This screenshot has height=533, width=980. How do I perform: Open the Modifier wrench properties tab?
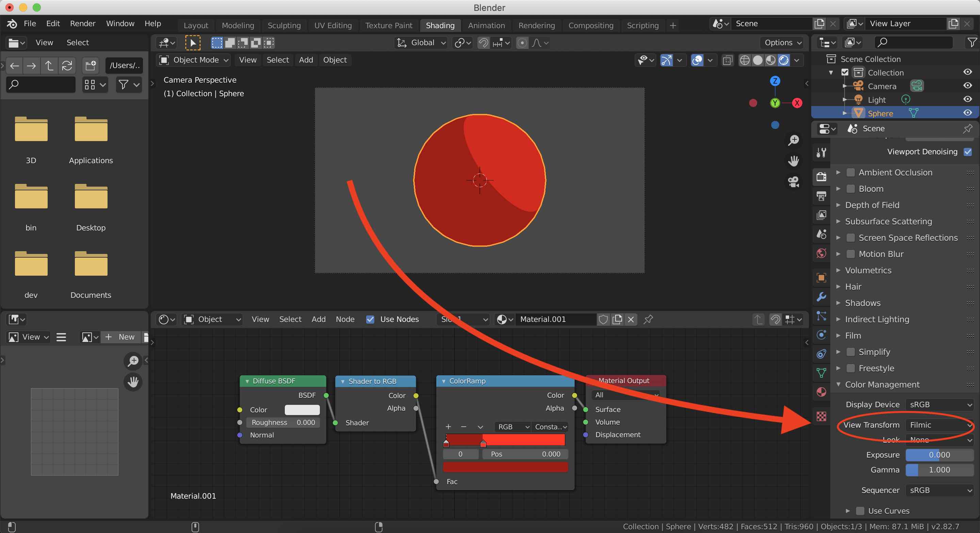(x=821, y=296)
